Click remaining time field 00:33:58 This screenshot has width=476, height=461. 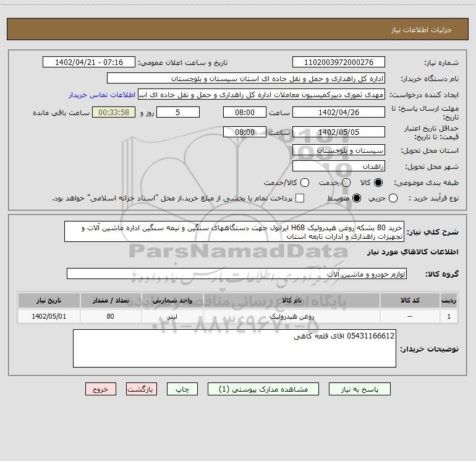(x=114, y=112)
